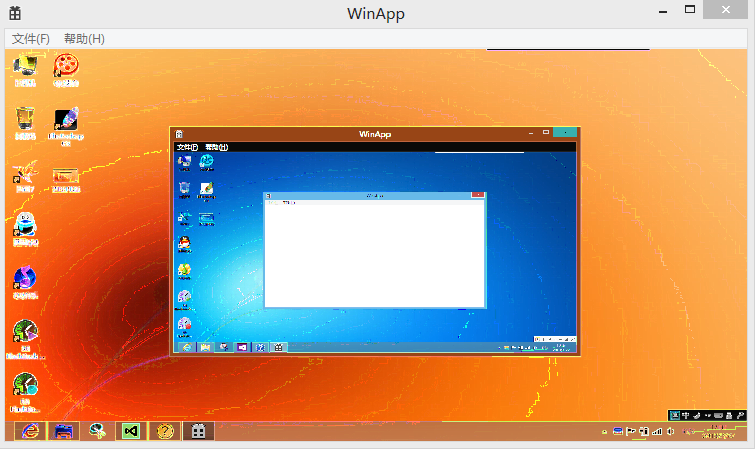The height and width of the screenshot is (449, 755).
Task: Click the 中 character on the IME language bar
Action: [x=686, y=415]
